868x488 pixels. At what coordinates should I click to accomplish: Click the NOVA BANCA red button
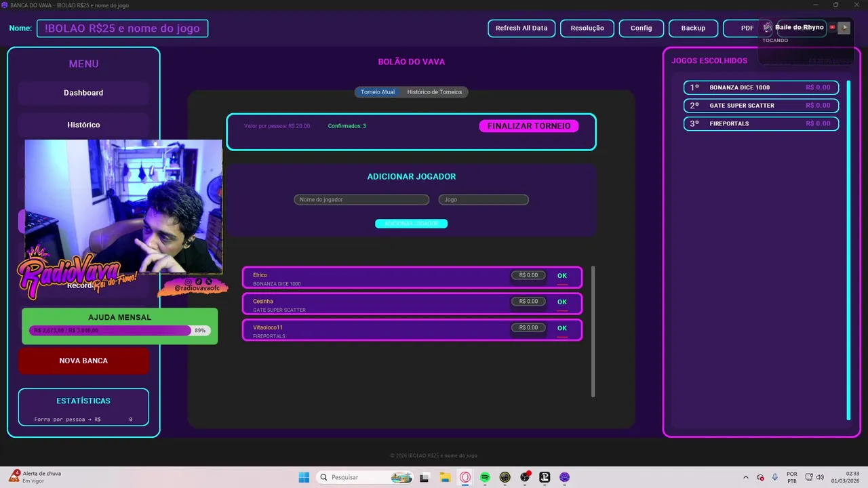83,361
